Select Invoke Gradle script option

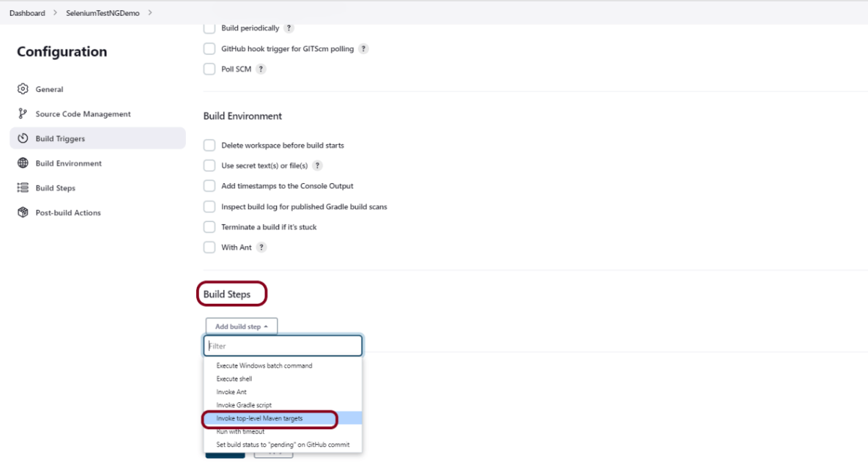click(244, 405)
